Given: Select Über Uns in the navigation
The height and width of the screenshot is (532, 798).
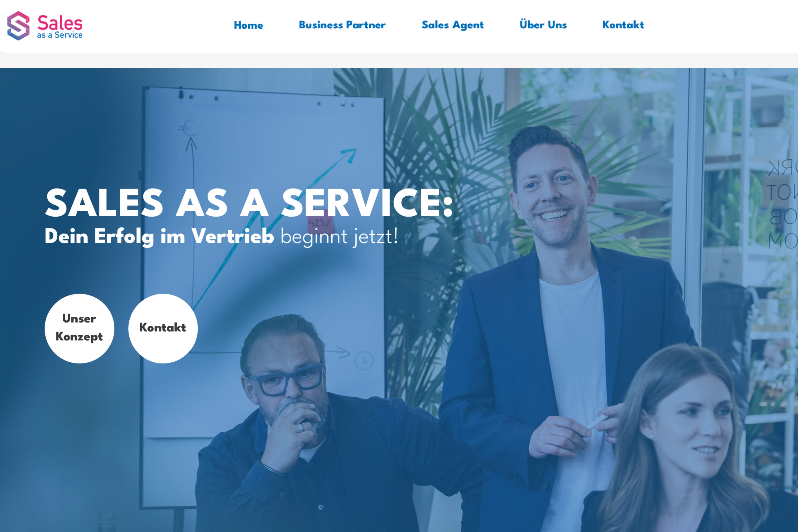Looking at the screenshot, I should (x=543, y=24).
